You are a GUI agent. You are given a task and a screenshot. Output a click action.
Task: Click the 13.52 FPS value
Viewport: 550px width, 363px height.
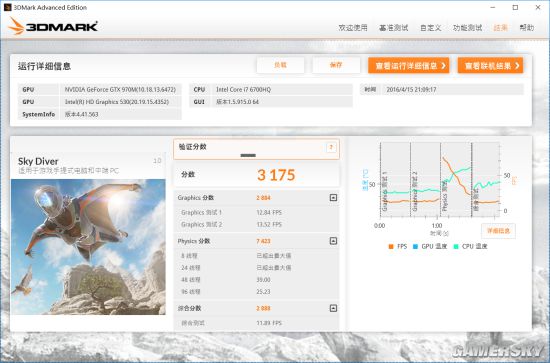click(x=269, y=224)
